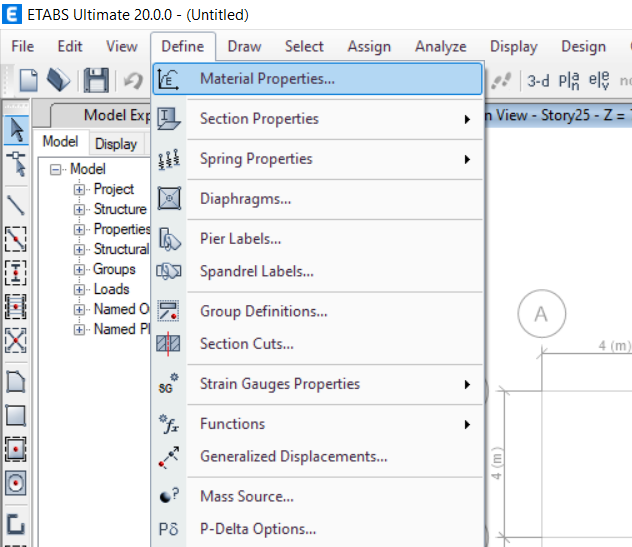632x547 pixels.
Task: Switch to 3-d view toolbar button
Action: pos(538,81)
